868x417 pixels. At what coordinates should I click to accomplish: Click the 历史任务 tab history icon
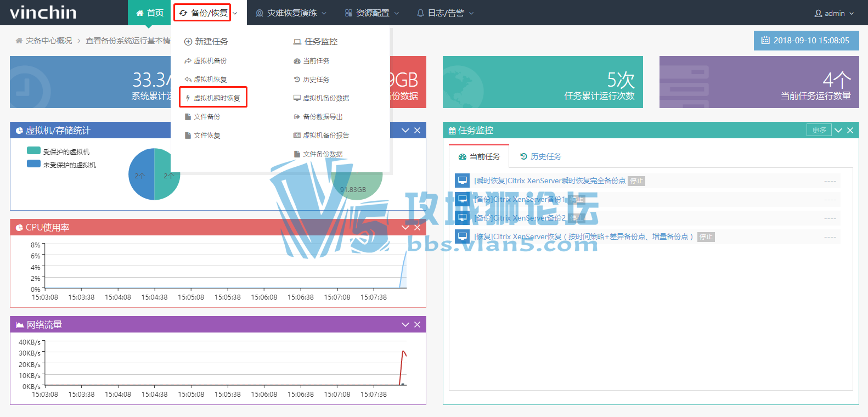pos(523,156)
